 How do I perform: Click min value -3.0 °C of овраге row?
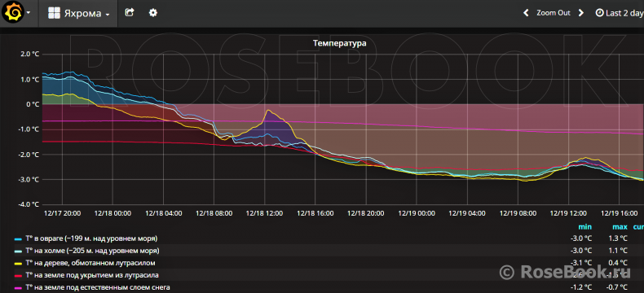point(581,238)
